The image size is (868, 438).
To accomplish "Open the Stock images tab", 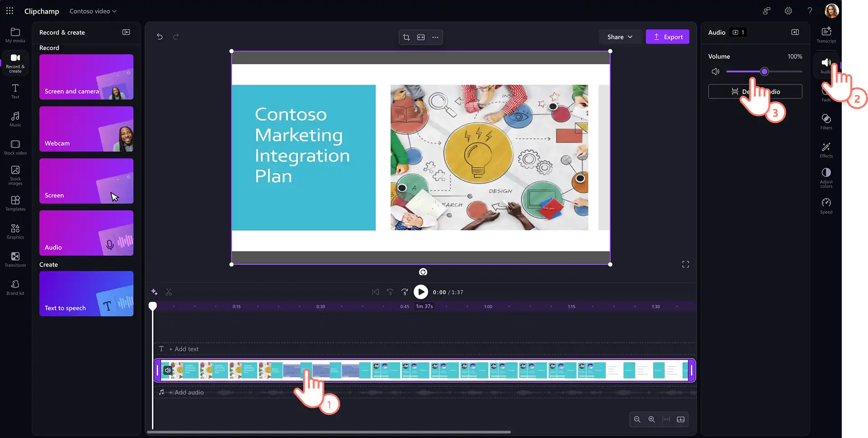I will pyautogui.click(x=15, y=175).
